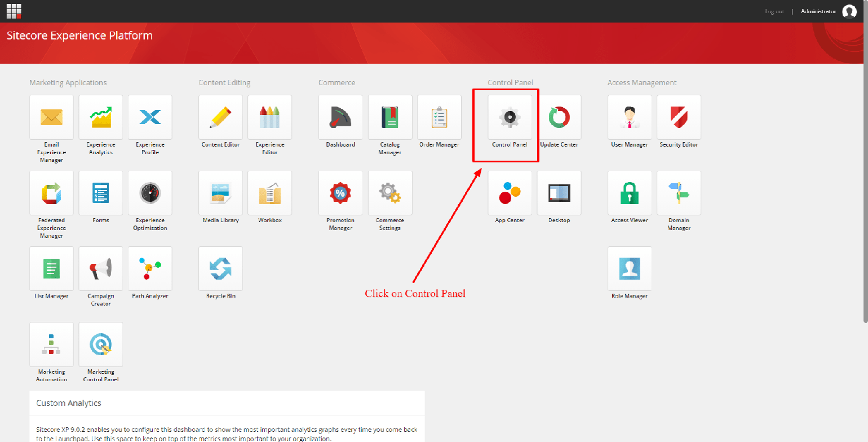Open User Manager
This screenshot has width=868, height=442.
pyautogui.click(x=630, y=117)
